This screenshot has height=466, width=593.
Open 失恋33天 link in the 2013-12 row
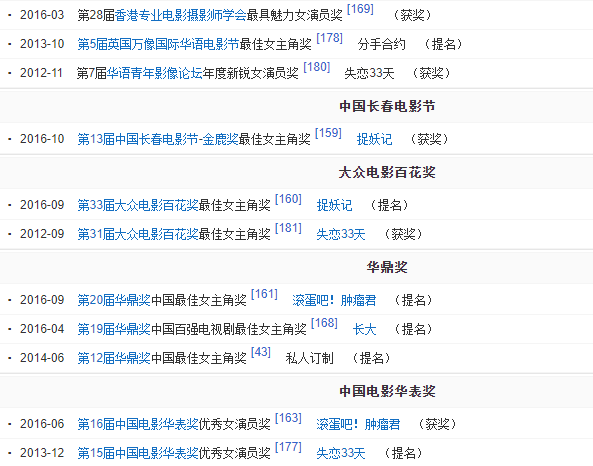tap(341, 453)
